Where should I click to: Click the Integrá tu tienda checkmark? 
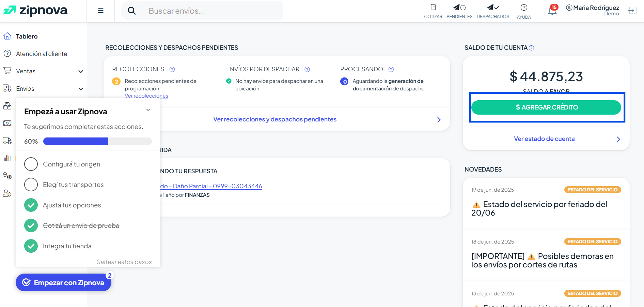[31, 246]
